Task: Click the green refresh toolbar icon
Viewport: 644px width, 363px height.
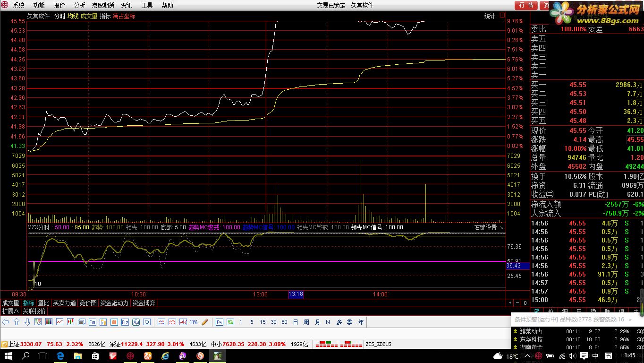Action: 230,322
